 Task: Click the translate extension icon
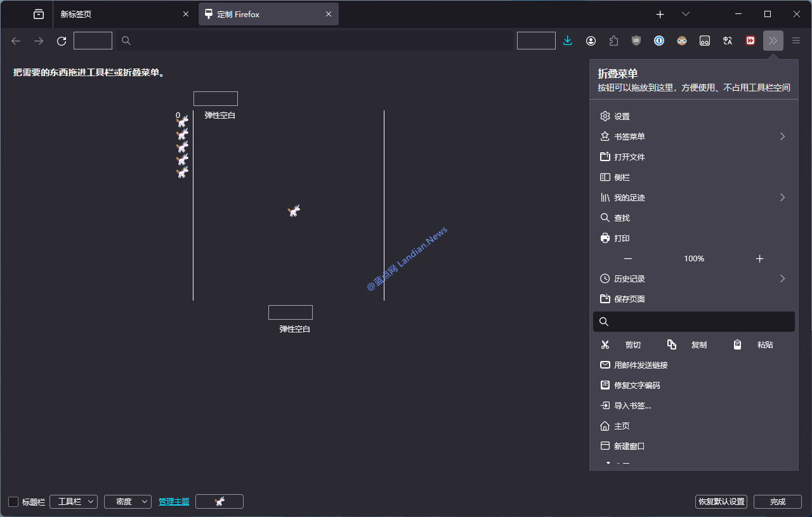pyautogui.click(x=728, y=41)
